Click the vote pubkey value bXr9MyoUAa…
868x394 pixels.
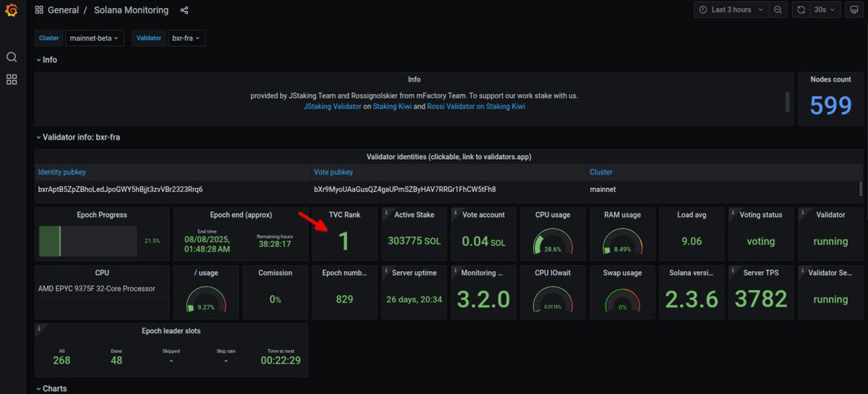click(x=405, y=189)
